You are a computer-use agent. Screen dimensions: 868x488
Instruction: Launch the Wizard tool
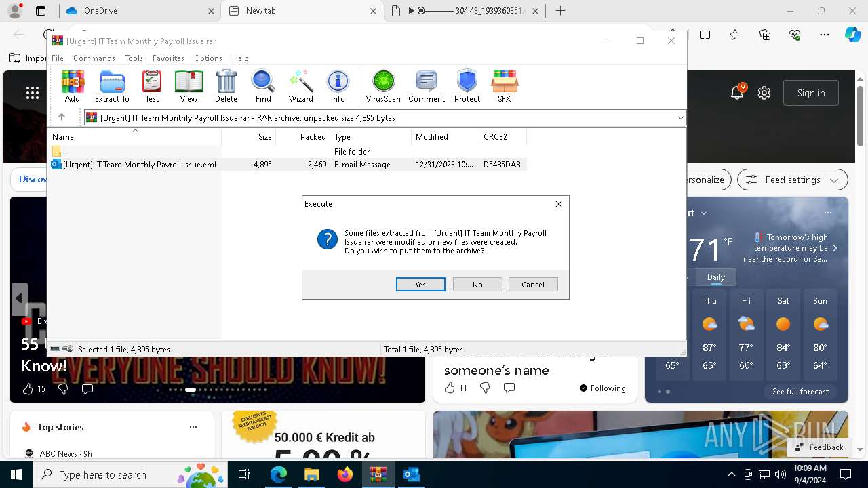[x=300, y=86]
